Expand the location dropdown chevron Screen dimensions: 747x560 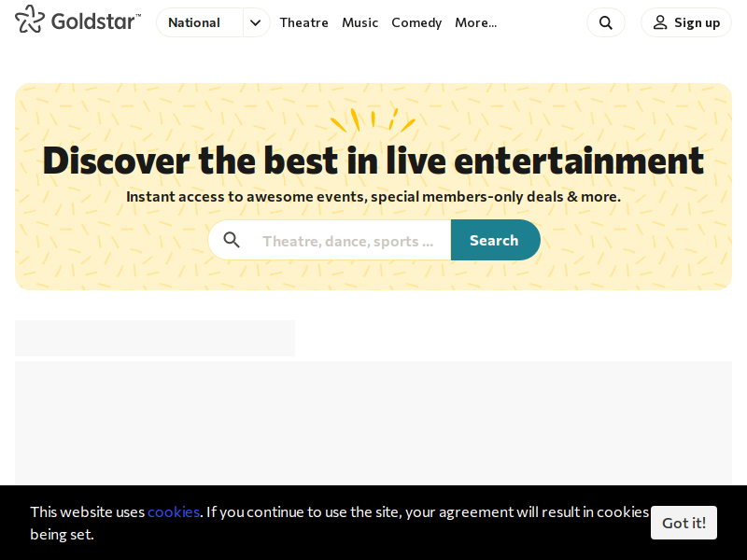(x=256, y=22)
